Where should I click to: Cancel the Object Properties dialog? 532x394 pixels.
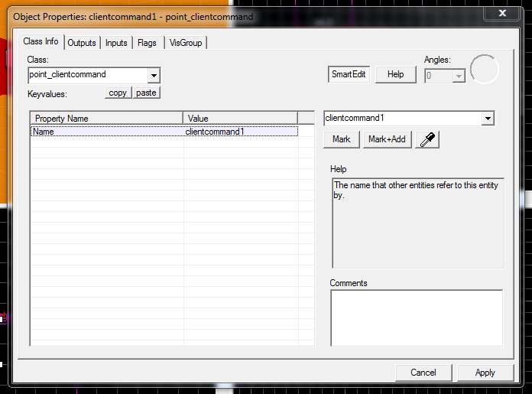423,373
